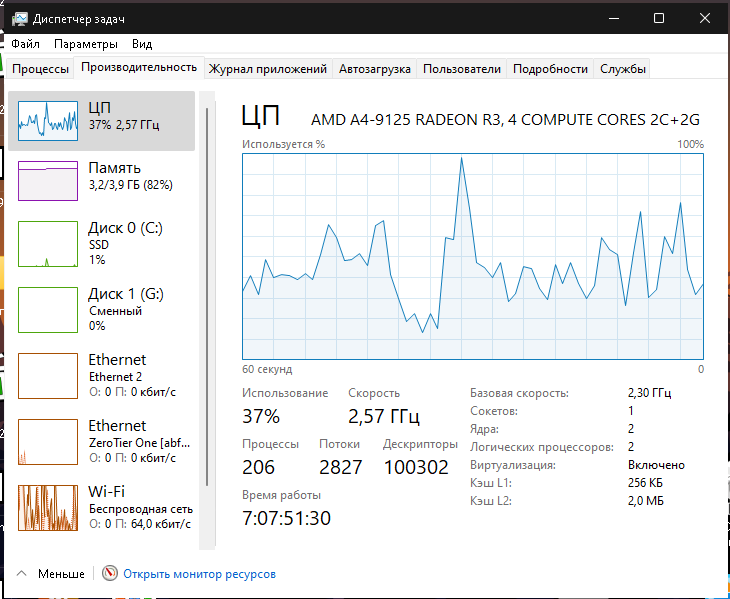Screen dimensions: 730x599
Task: Click the main CPU usage graph
Action: pyautogui.click(x=473, y=256)
